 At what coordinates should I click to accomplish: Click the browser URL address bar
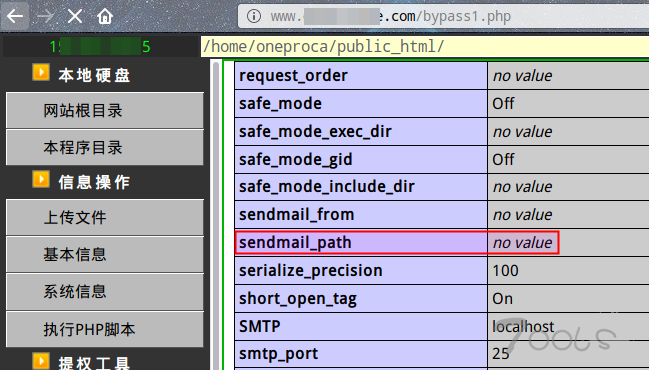click(443, 17)
